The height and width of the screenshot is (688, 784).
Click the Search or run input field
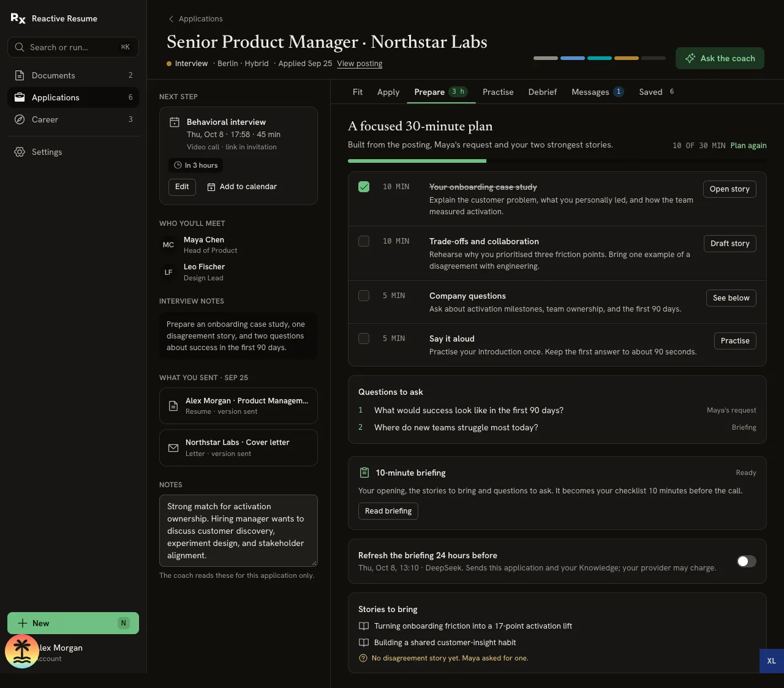point(73,47)
